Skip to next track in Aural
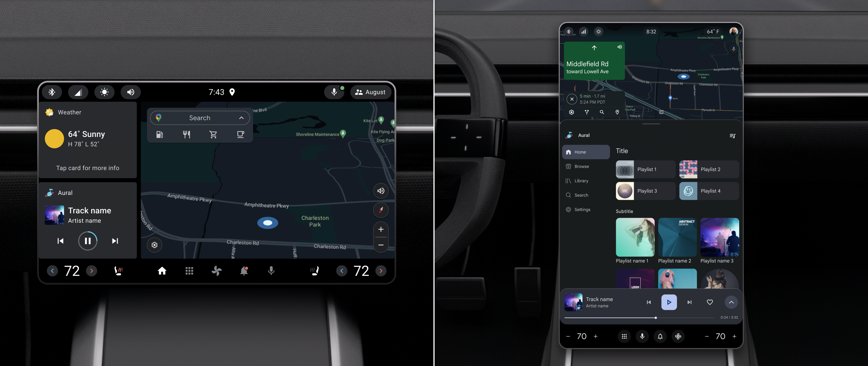Screen dimensions: 868x366 point(114,240)
